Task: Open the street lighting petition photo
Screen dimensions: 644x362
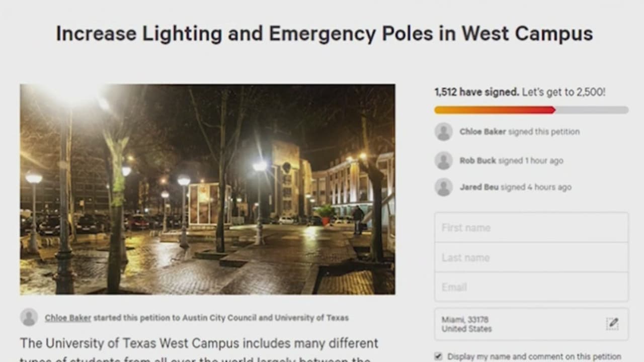Action: (x=207, y=189)
